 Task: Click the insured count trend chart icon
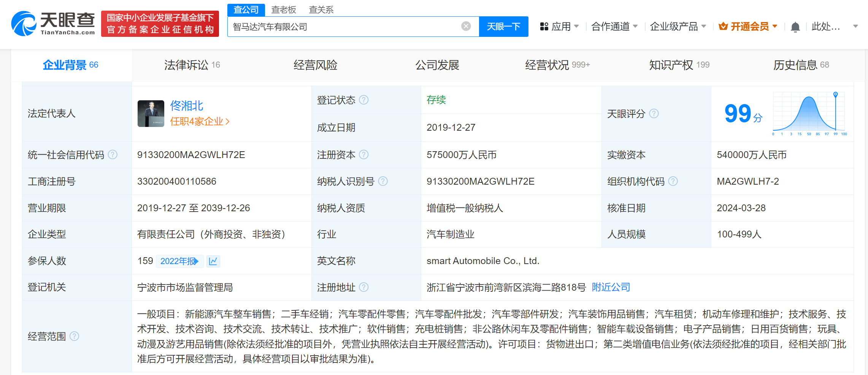point(213,261)
